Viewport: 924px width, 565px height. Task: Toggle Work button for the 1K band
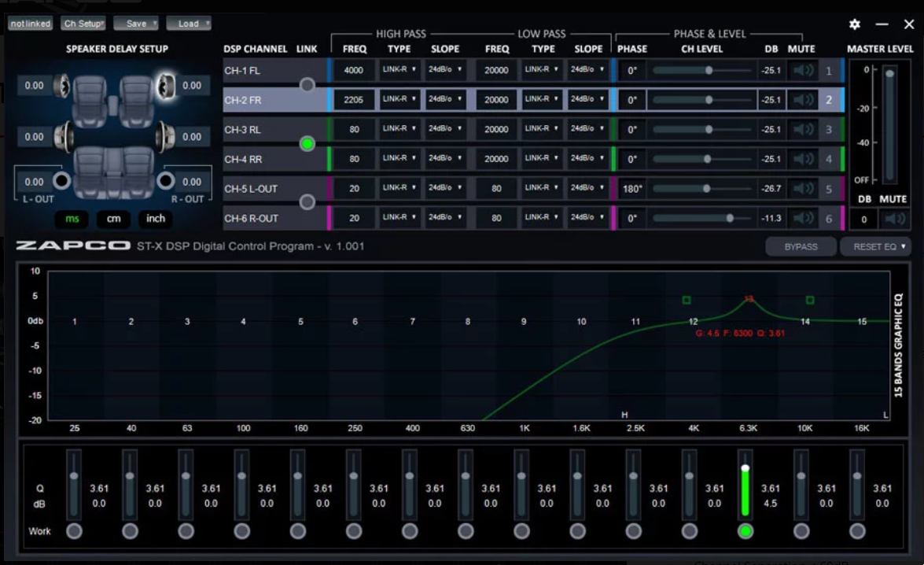[521, 531]
